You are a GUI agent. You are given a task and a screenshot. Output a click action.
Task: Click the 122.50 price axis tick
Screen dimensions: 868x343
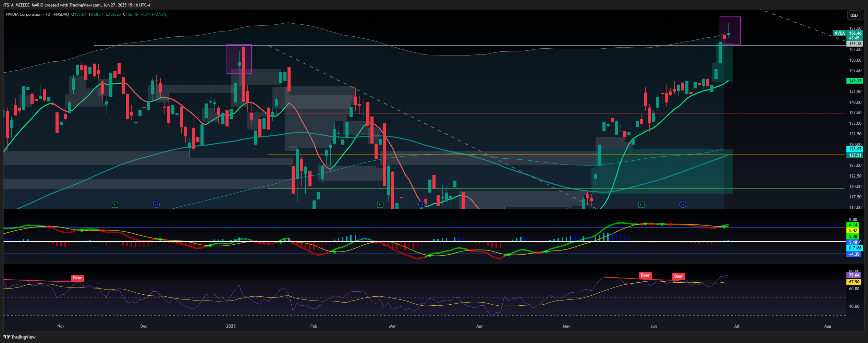(x=855, y=176)
